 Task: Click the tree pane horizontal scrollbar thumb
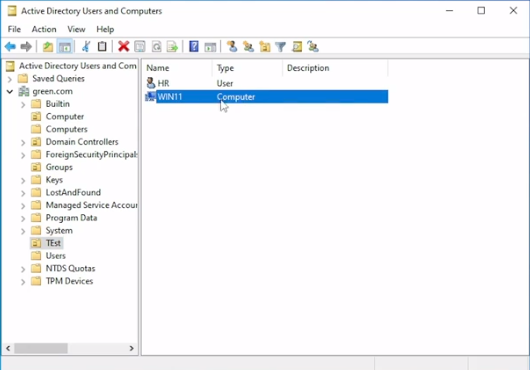tap(41, 348)
